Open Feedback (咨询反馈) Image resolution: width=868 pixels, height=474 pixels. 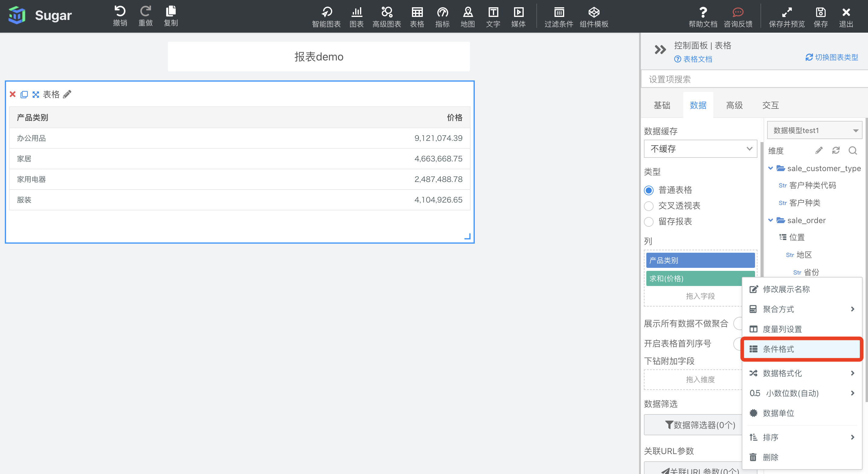pos(738,17)
